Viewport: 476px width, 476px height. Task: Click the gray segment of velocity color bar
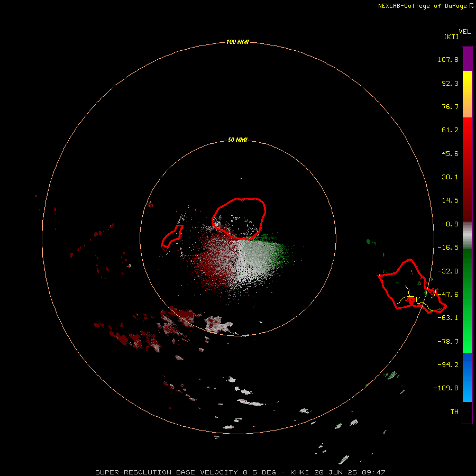pyautogui.click(x=467, y=235)
